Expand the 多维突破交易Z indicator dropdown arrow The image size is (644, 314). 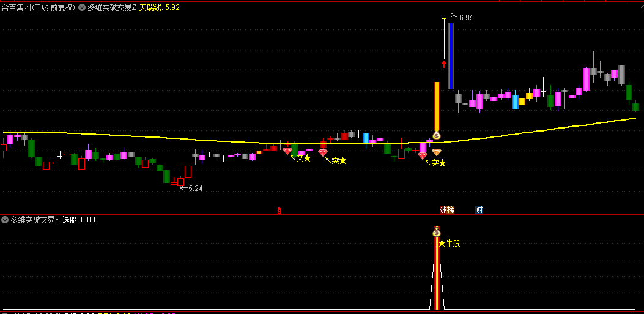[x=82, y=7]
